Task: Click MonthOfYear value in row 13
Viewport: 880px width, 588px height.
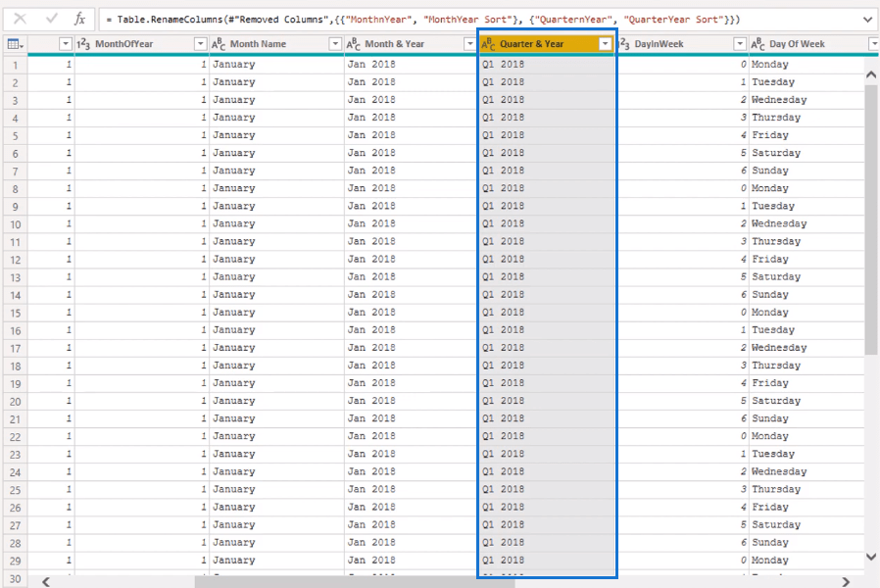Action: [142, 277]
